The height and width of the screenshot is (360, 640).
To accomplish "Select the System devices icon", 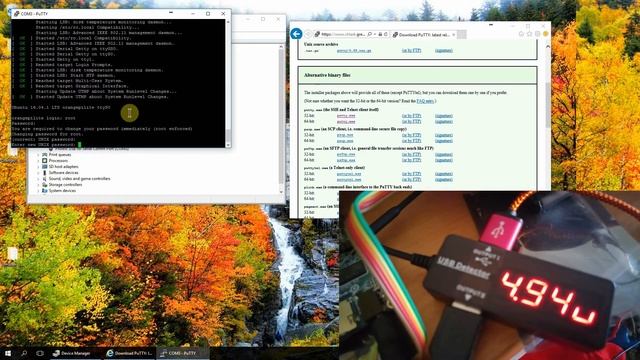I will (44, 191).
